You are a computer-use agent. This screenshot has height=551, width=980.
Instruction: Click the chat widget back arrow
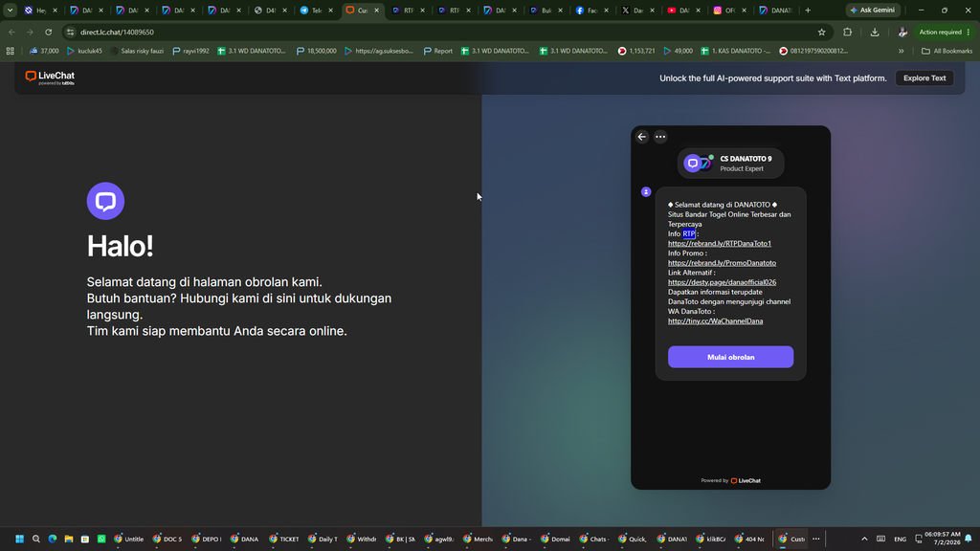642,136
